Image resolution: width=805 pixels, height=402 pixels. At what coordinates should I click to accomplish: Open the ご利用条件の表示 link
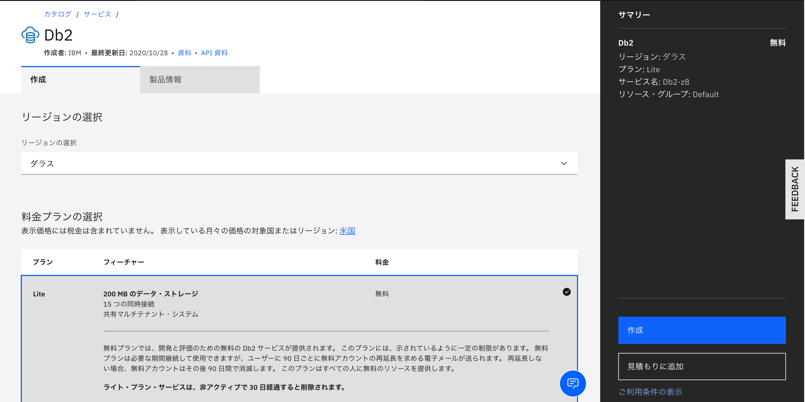(650, 392)
